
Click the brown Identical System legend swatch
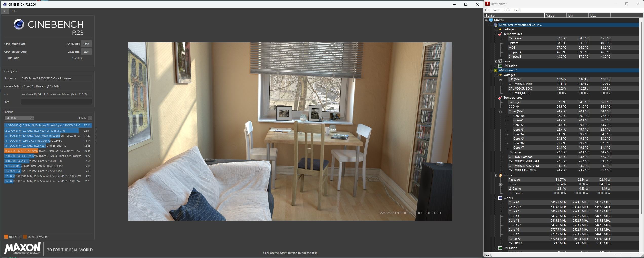(x=25, y=237)
